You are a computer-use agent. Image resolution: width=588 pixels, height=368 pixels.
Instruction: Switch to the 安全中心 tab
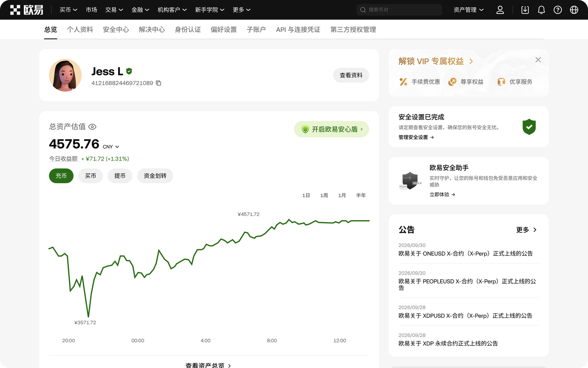pyautogui.click(x=116, y=29)
